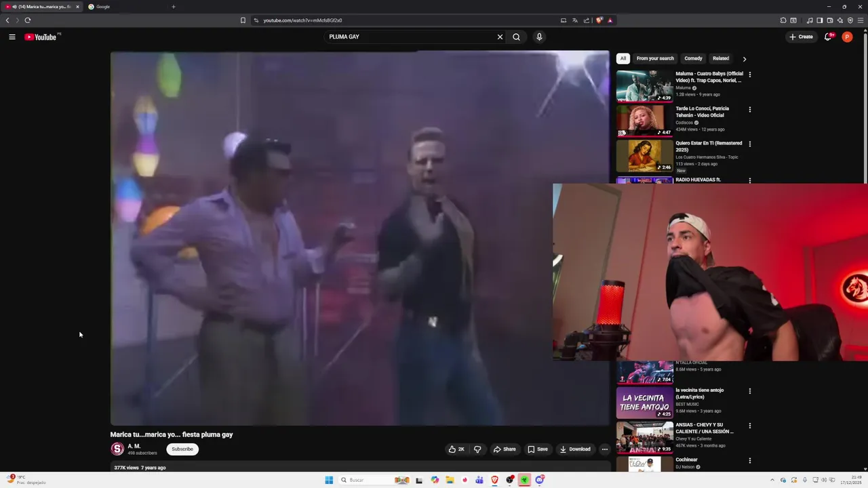Open the YouTube hamburger guide menu
The image size is (868, 488).
[12, 37]
